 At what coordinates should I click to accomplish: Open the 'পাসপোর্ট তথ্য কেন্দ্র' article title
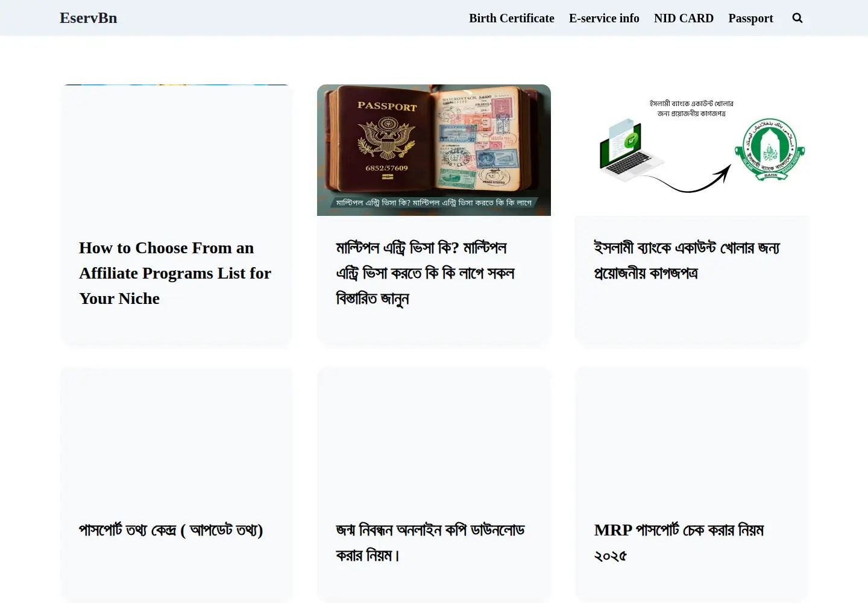[x=171, y=530]
